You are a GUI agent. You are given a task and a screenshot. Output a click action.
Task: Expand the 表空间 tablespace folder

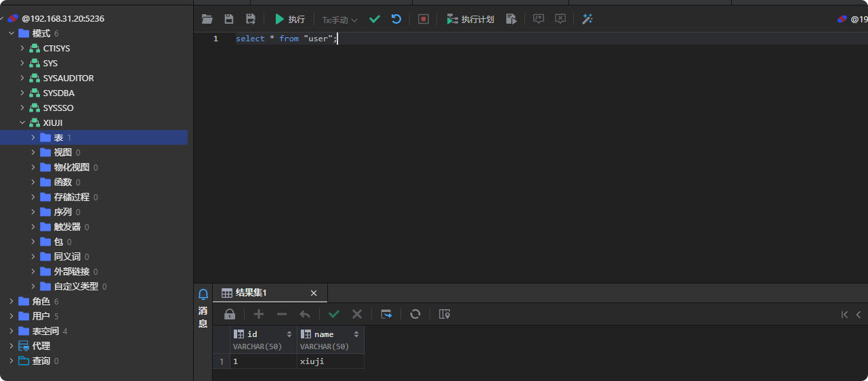[11, 331]
